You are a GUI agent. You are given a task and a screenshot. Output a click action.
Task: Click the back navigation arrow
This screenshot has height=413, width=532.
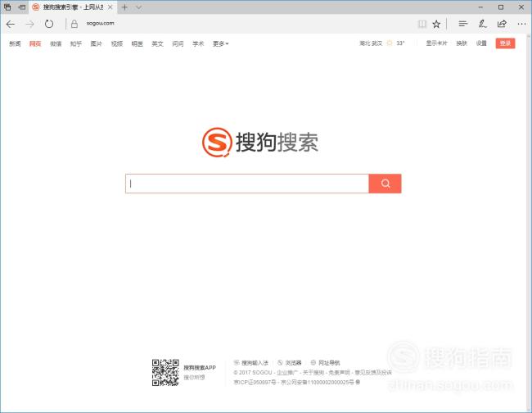[11, 24]
